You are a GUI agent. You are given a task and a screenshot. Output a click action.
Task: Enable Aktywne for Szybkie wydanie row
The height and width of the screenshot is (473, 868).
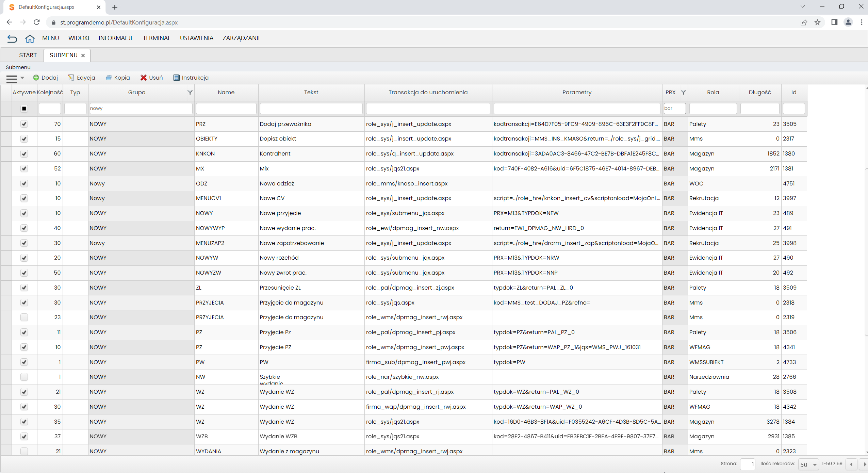24,377
